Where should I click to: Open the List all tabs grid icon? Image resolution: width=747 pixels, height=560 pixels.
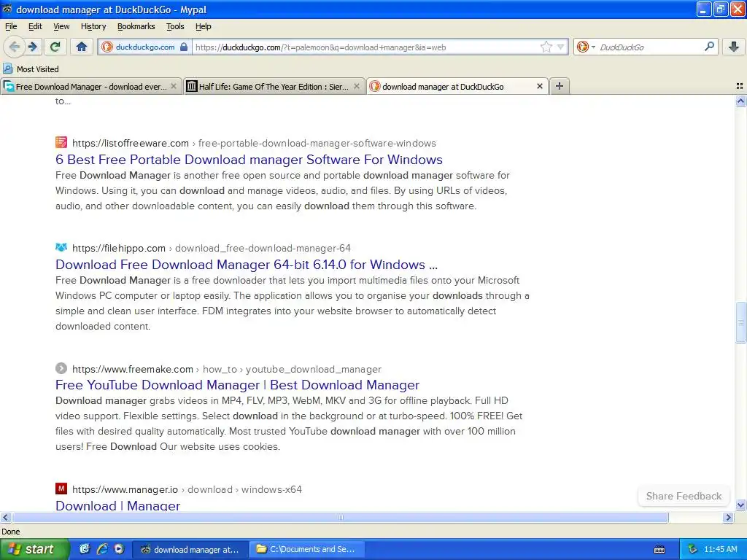click(740, 86)
